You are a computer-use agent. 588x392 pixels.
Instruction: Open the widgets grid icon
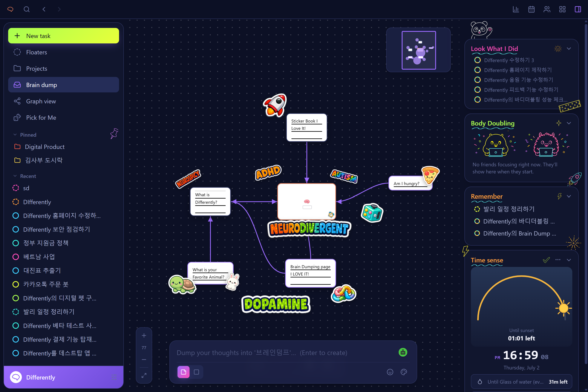[562, 9]
